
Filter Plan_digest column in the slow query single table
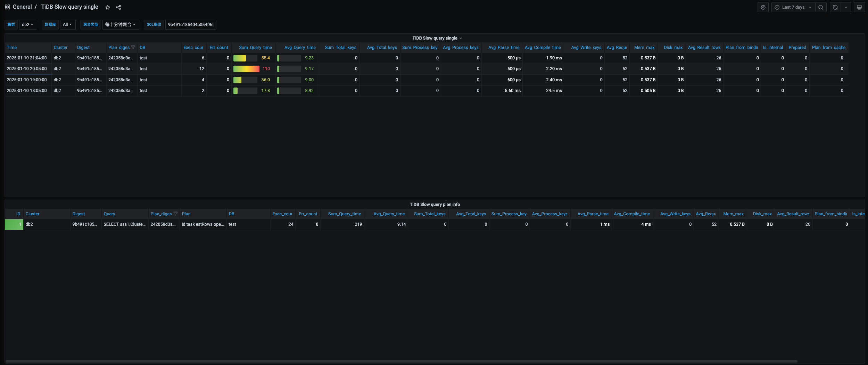tap(133, 48)
